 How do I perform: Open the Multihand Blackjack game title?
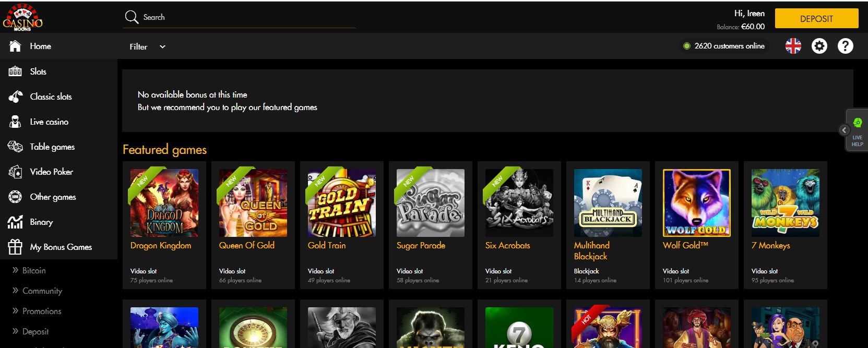[592, 250]
